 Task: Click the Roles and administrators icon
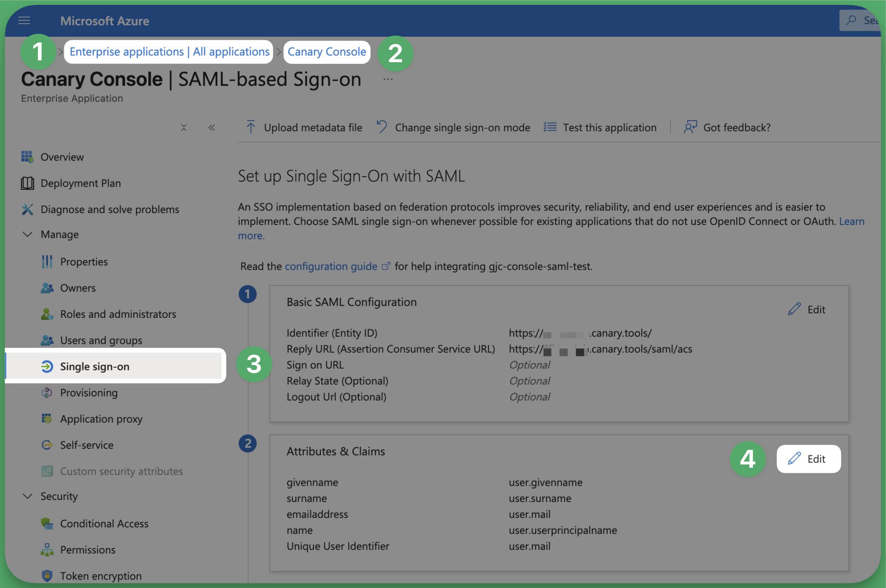click(x=47, y=314)
